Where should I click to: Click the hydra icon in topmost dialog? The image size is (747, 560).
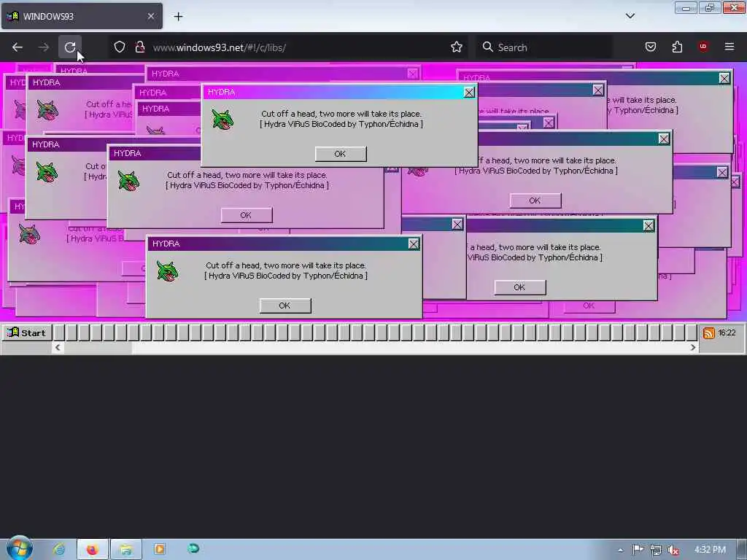222,119
